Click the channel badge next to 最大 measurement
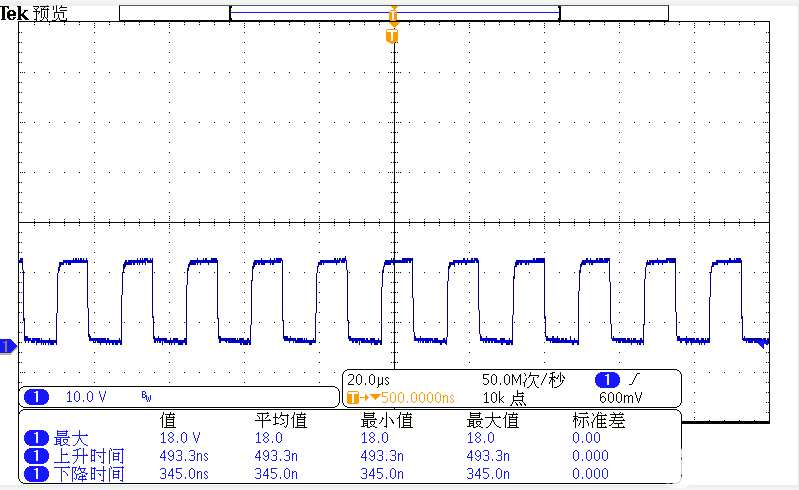Screen dimensions: 799x490 coord(36,438)
